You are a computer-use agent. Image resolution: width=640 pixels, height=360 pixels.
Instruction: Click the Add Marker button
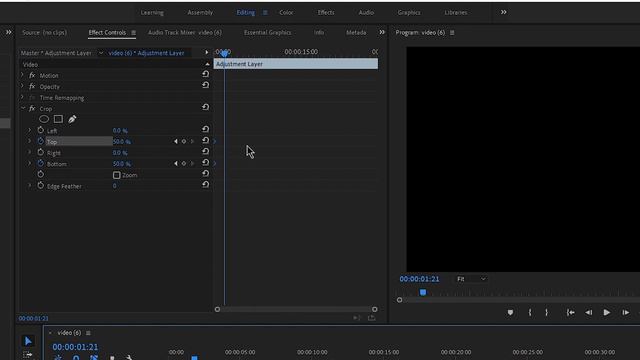pyautogui.click(x=510, y=313)
